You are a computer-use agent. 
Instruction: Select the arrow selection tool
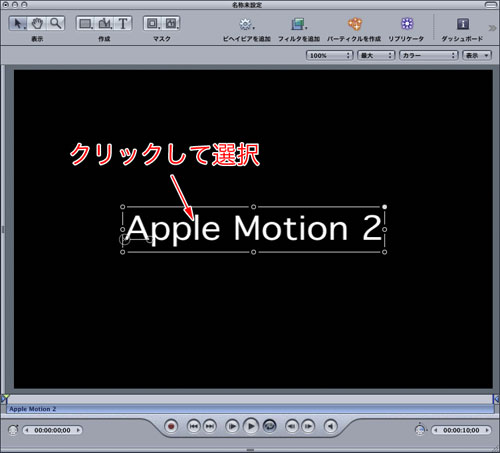point(18,24)
